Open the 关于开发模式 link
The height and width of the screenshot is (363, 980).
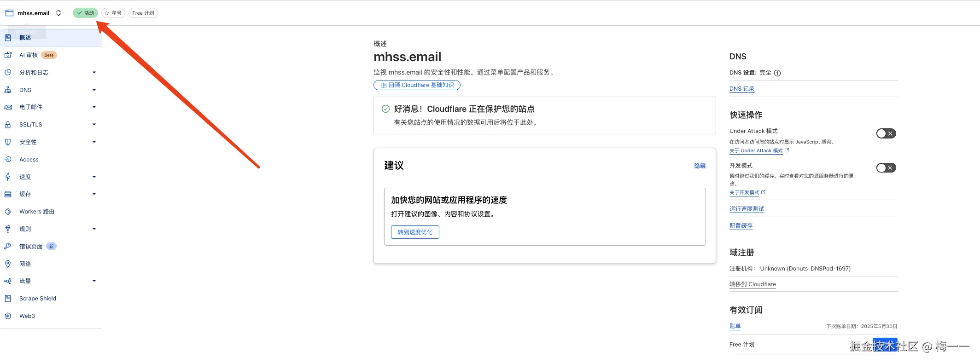point(744,193)
